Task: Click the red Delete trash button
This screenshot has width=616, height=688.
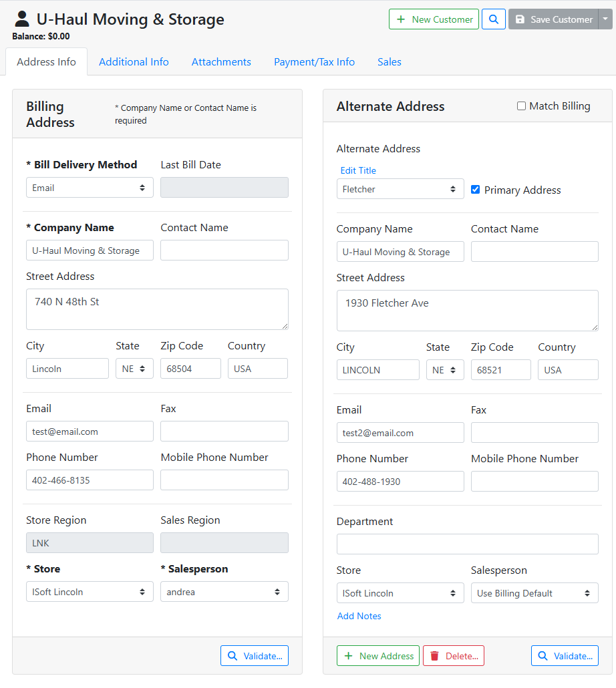Action: (x=453, y=656)
